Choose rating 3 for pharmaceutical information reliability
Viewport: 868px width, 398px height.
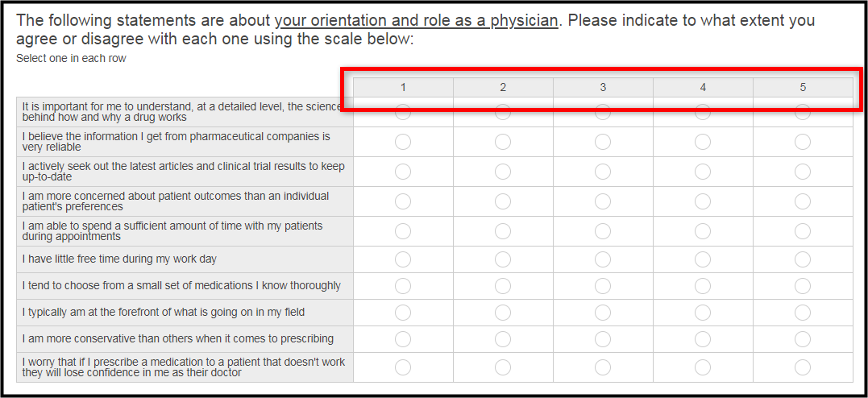coord(603,143)
